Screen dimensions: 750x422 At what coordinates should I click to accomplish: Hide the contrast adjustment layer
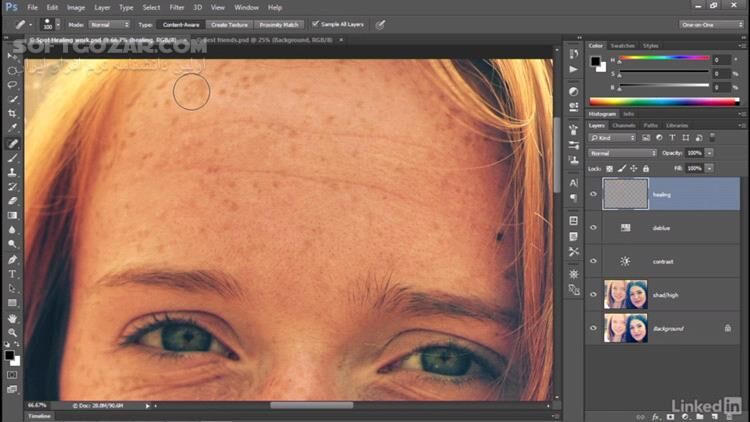coord(594,261)
